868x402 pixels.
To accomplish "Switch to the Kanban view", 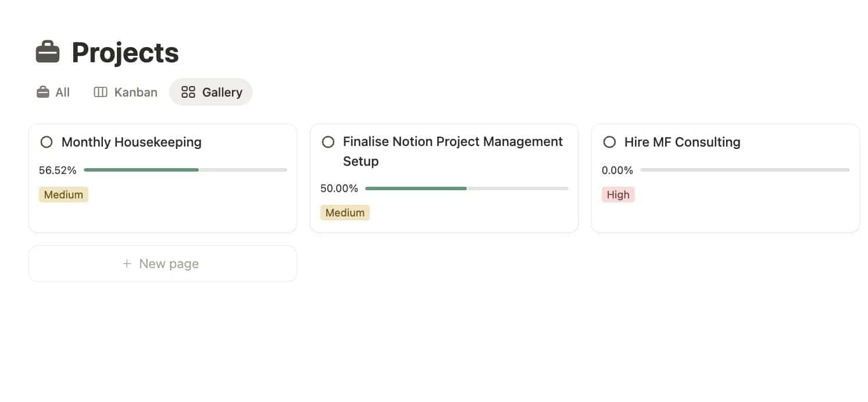I will click(x=125, y=91).
